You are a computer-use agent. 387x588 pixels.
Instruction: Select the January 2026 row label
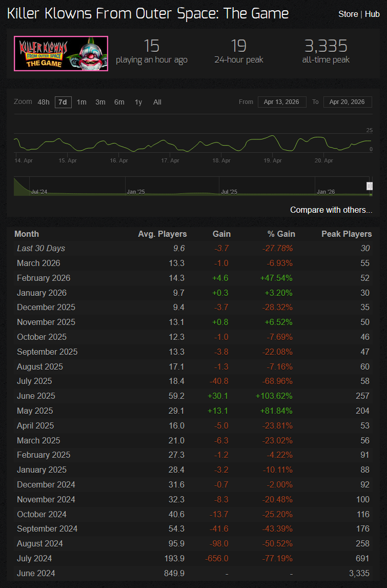click(42, 293)
